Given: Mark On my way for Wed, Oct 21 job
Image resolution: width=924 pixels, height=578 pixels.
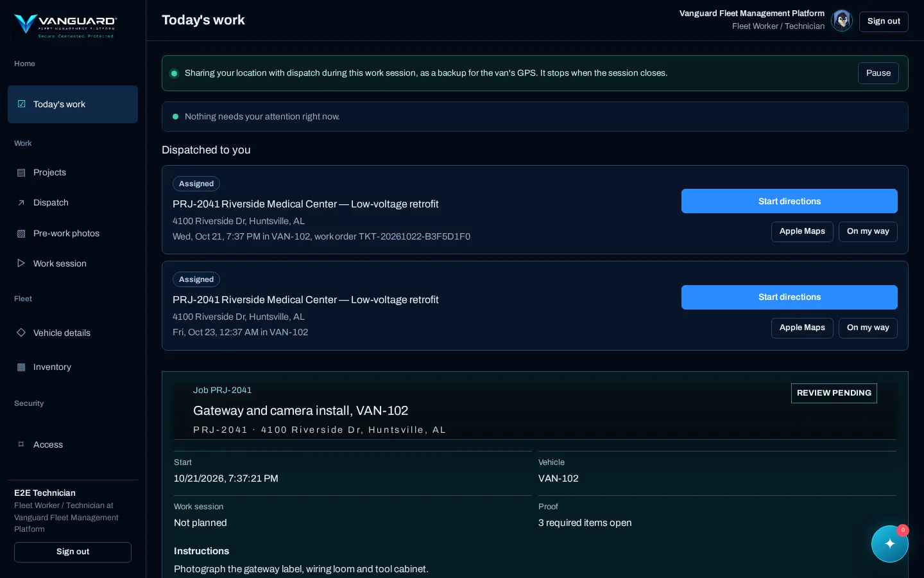Looking at the screenshot, I should click(868, 232).
